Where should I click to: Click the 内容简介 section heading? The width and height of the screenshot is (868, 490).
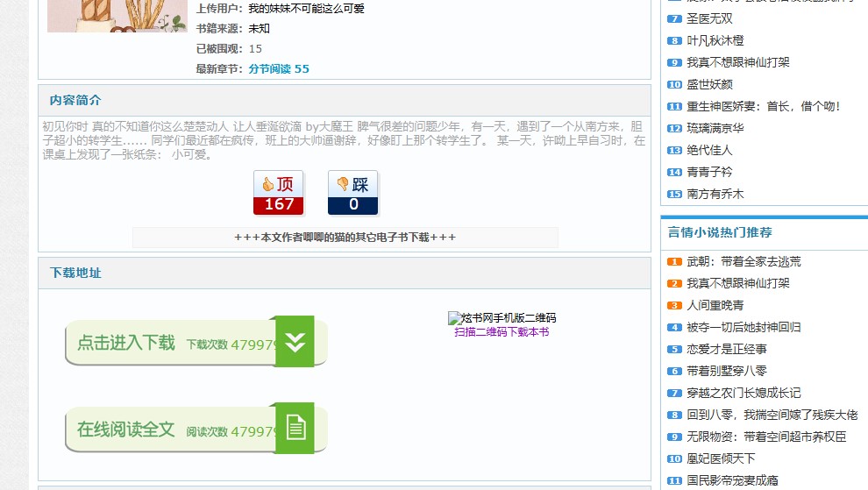coord(75,100)
